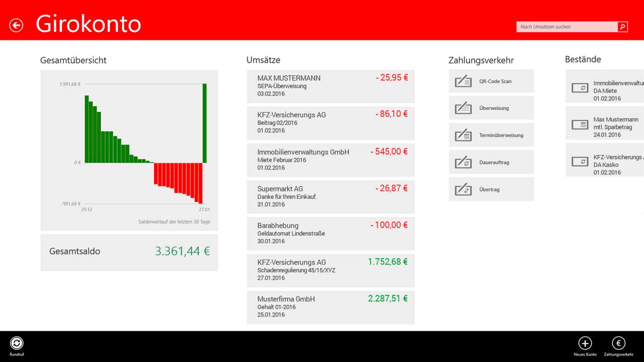The image size is (644, 362).
Task: Click the Bestände section heading
Action: click(583, 59)
